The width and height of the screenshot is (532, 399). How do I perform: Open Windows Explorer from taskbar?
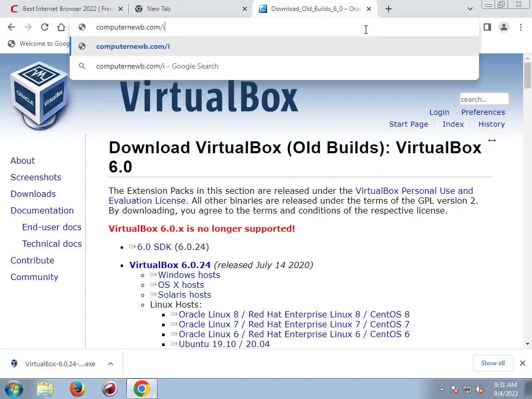pyautogui.click(x=45, y=389)
